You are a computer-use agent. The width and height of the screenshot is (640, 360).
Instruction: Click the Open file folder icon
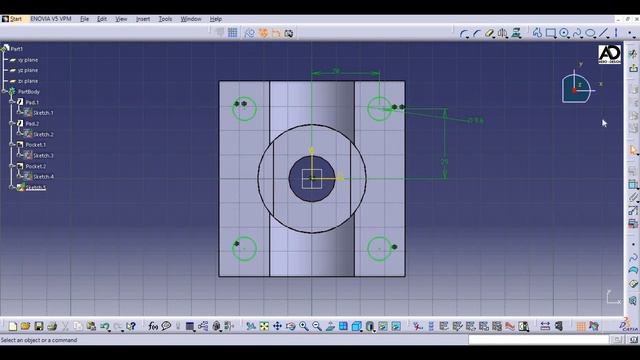pyautogui.click(x=25, y=326)
